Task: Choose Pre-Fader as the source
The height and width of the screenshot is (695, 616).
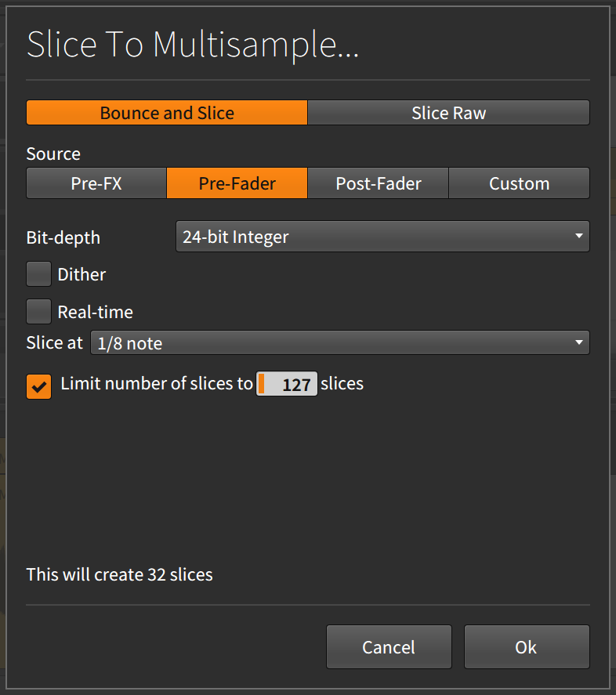Action: [237, 183]
